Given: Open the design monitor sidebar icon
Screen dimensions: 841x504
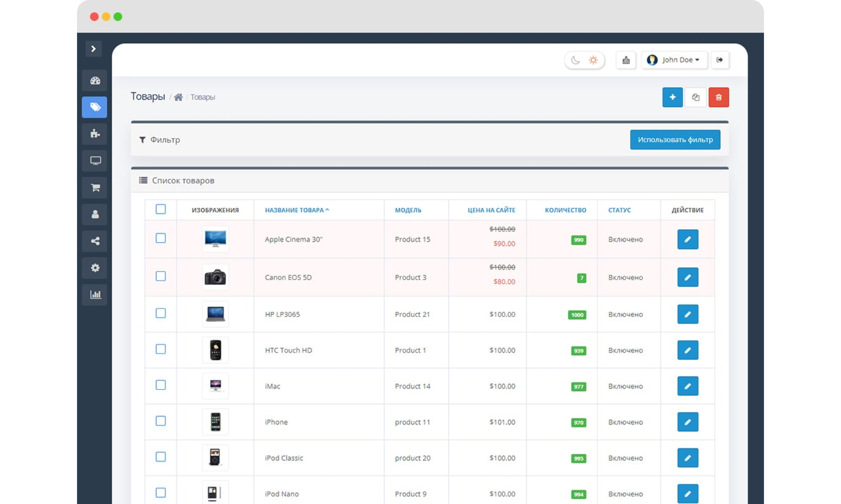Looking at the screenshot, I should pos(95,161).
